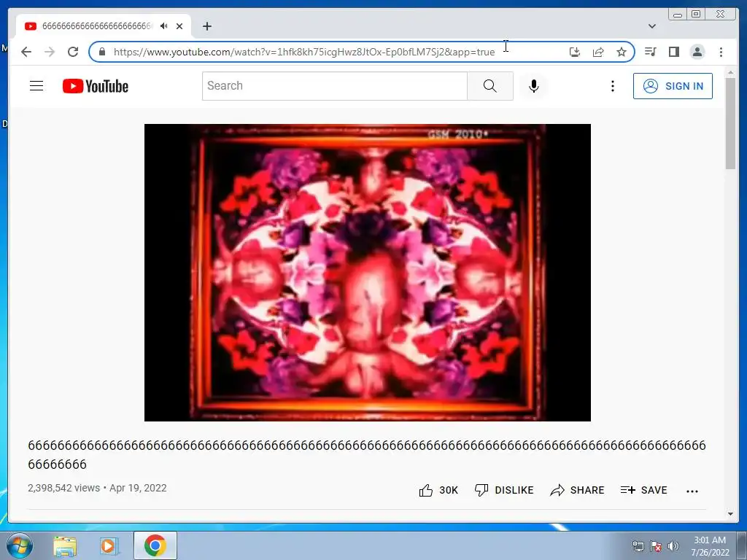Open Chrome profile avatar
Viewport: 747px width, 560px height.
point(697,52)
